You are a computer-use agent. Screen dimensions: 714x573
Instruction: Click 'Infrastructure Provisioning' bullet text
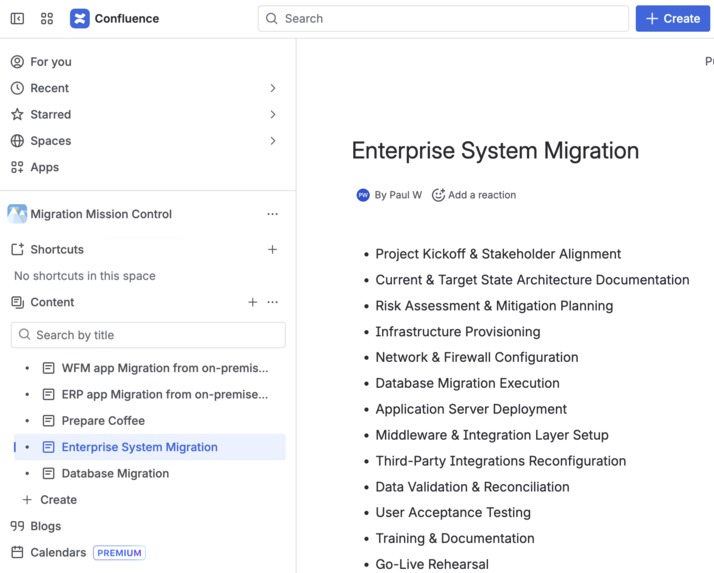click(458, 332)
